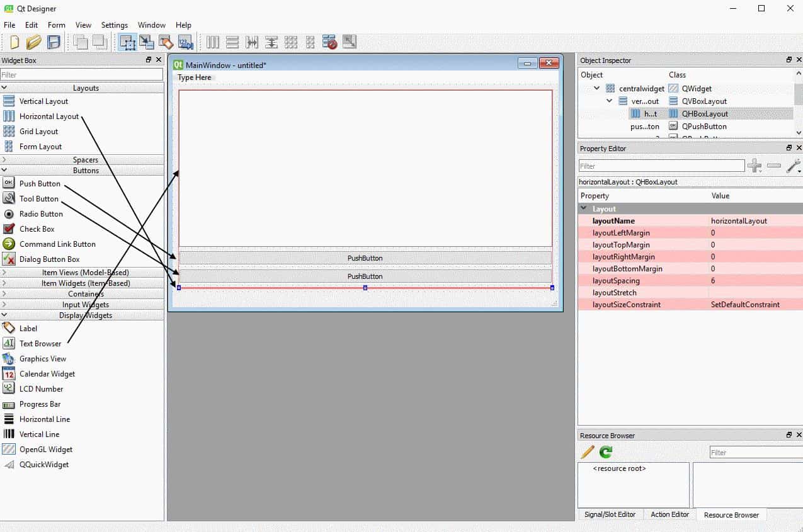Select the Graphics View widget
The height and width of the screenshot is (532, 803).
click(x=43, y=359)
